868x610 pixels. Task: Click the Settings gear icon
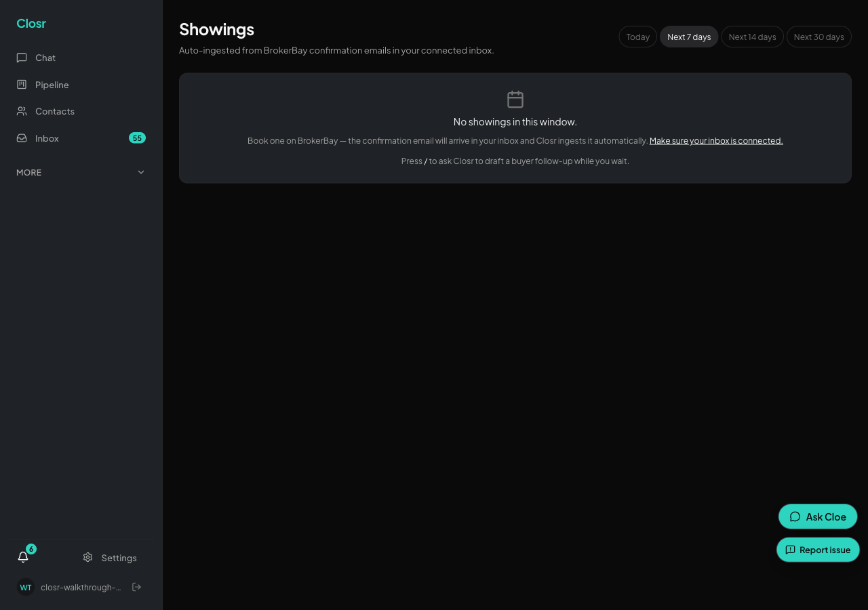(x=87, y=557)
